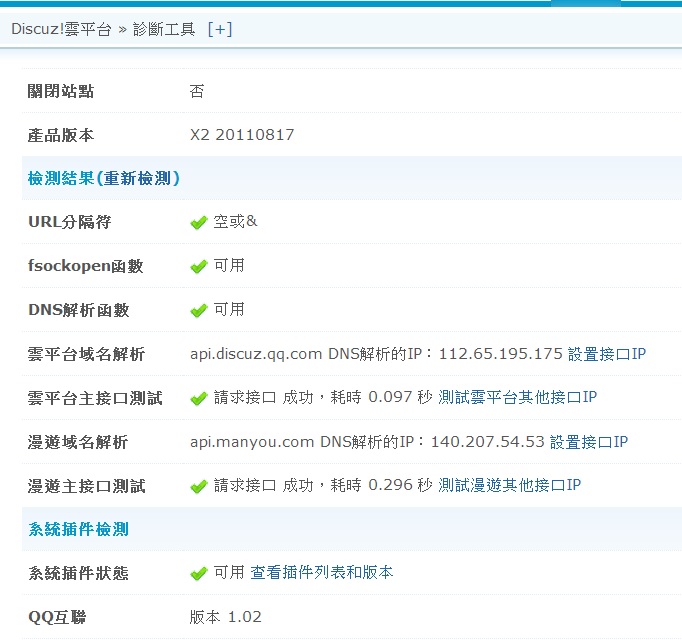The height and width of the screenshot is (644, 682).
Task: Click green checkmark in DNS解析函數 row
Action: tap(199, 310)
